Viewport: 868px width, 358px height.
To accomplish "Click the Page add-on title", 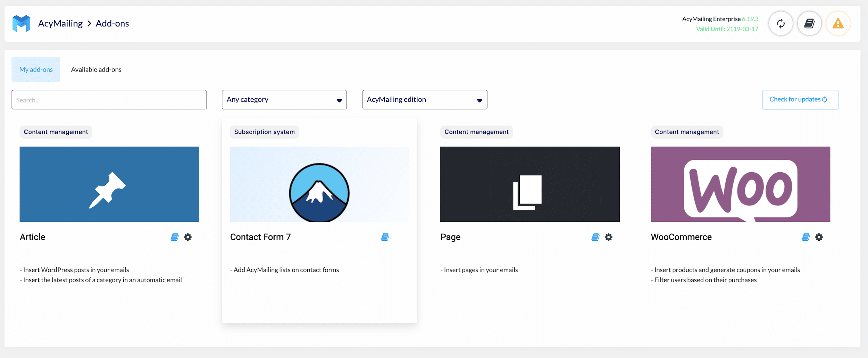I will tap(450, 238).
